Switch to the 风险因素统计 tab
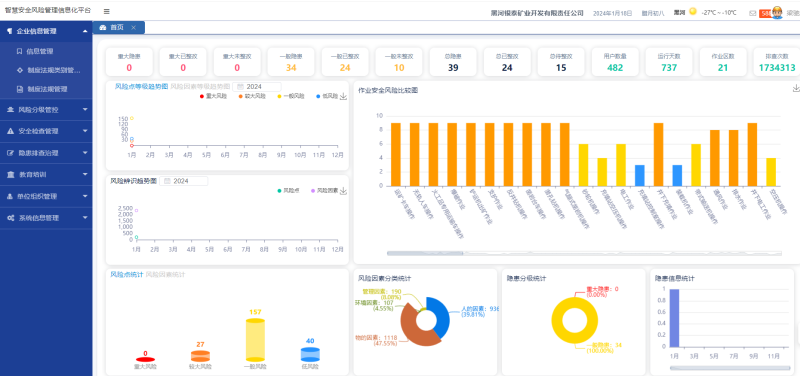Viewport: 800px width, 376px height. pos(165,274)
